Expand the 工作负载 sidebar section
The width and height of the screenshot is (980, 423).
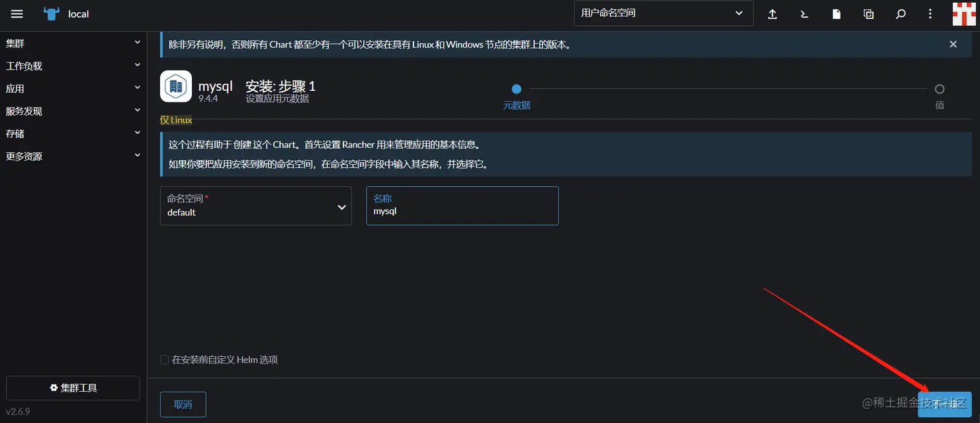point(73,66)
